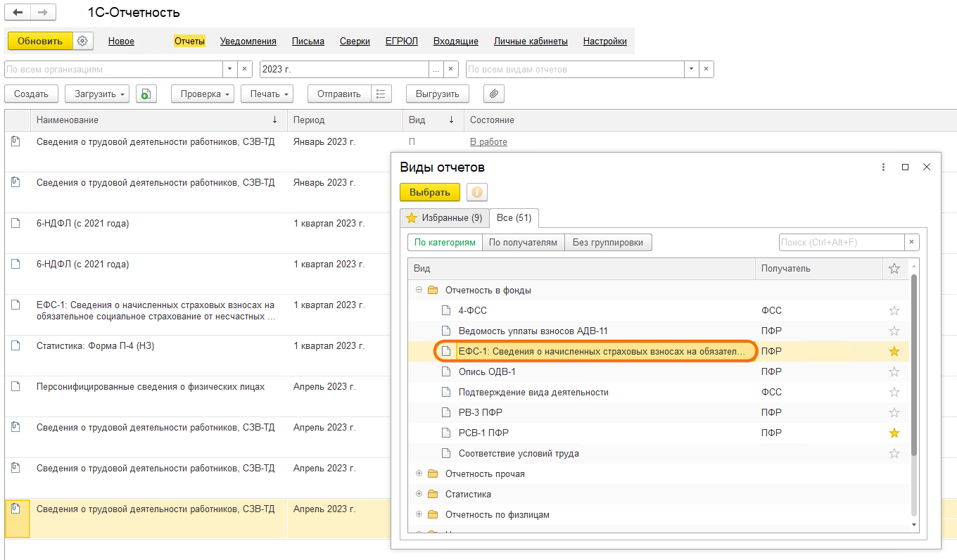Open the Уведомления section
Image resolution: width=957 pixels, height=560 pixels.
(248, 41)
